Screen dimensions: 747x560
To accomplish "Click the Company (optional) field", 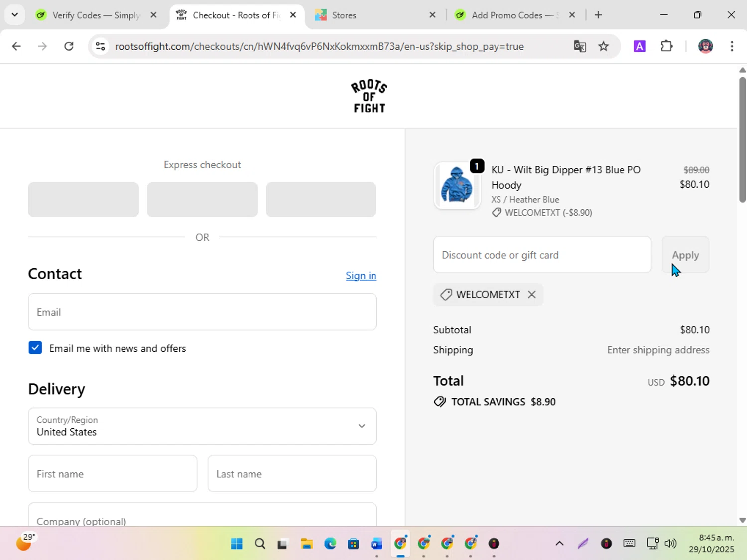I will (202, 515).
